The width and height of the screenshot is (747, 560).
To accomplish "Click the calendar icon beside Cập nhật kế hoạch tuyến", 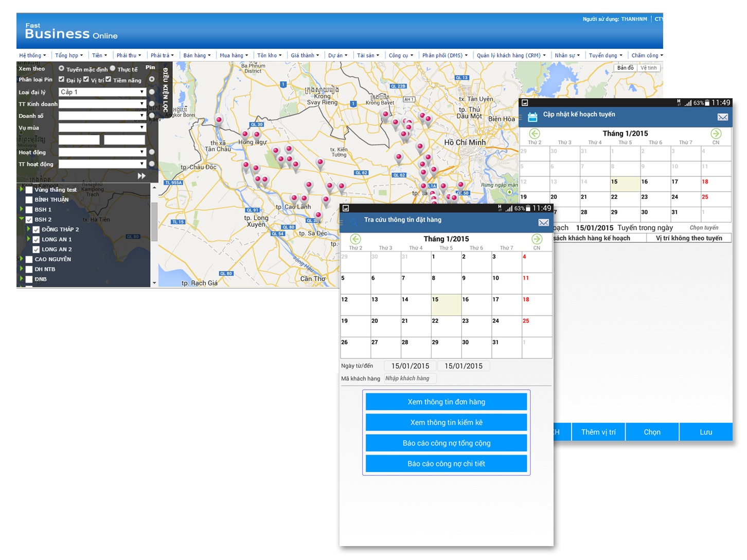I will point(532,117).
